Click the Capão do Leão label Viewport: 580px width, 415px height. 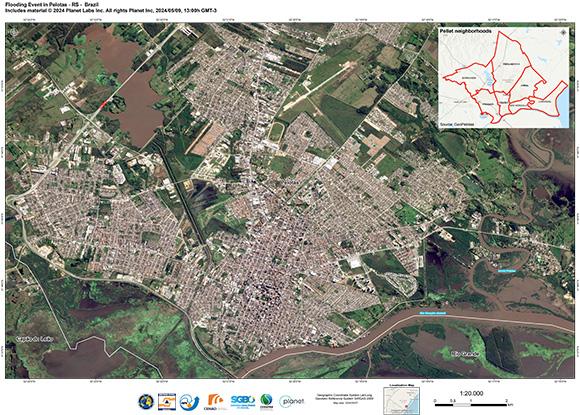point(35,339)
